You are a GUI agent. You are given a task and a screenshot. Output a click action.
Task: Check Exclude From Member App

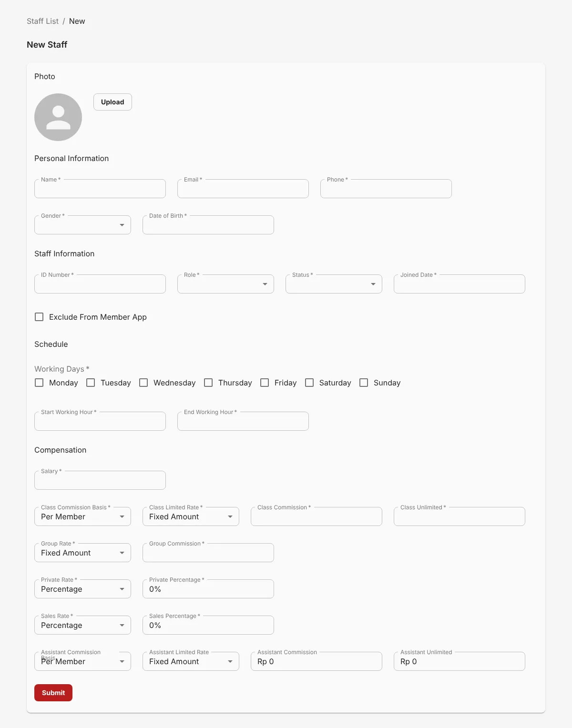pyautogui.click(x=39, y=317)
